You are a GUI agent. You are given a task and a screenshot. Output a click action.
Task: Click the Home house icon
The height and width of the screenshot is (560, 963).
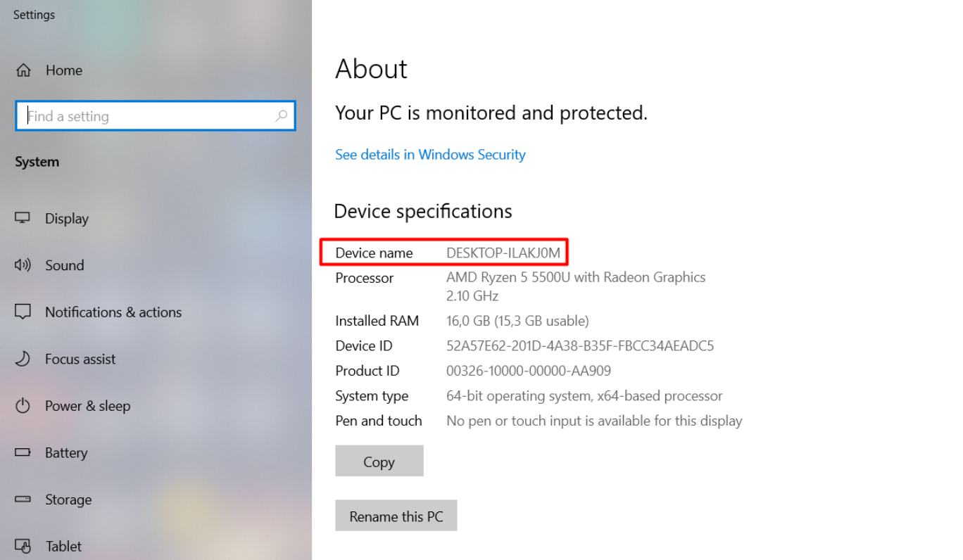tap(23, 70)
